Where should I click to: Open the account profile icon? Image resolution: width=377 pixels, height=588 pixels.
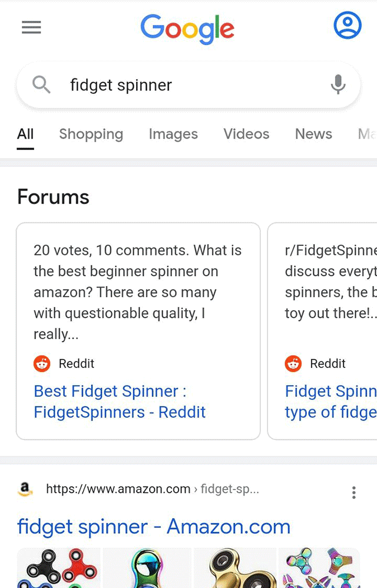[347, 25]
